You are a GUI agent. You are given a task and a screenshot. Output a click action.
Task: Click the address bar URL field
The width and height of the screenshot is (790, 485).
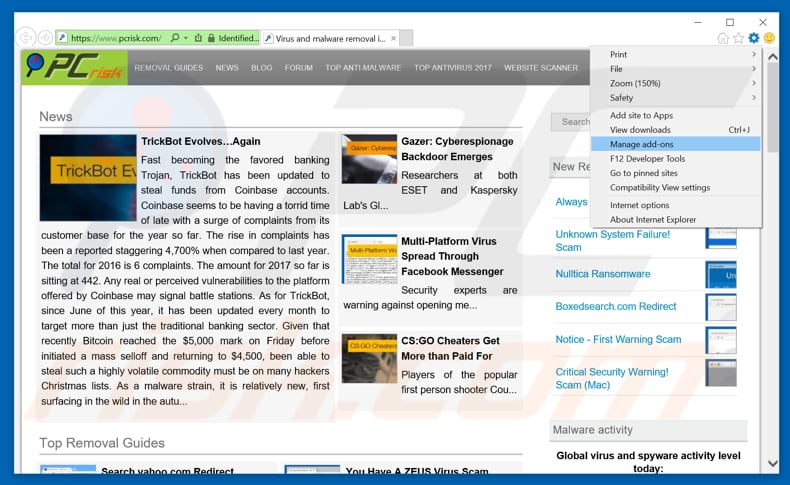coord(116,38)
